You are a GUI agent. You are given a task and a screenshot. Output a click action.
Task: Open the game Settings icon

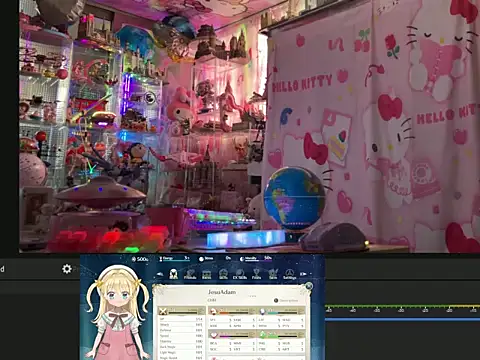289,274
